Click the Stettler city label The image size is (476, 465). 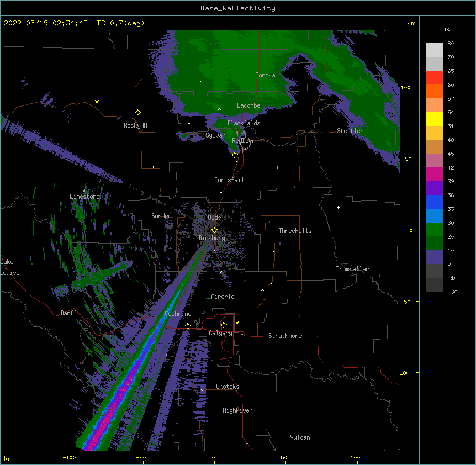(350, 131)
